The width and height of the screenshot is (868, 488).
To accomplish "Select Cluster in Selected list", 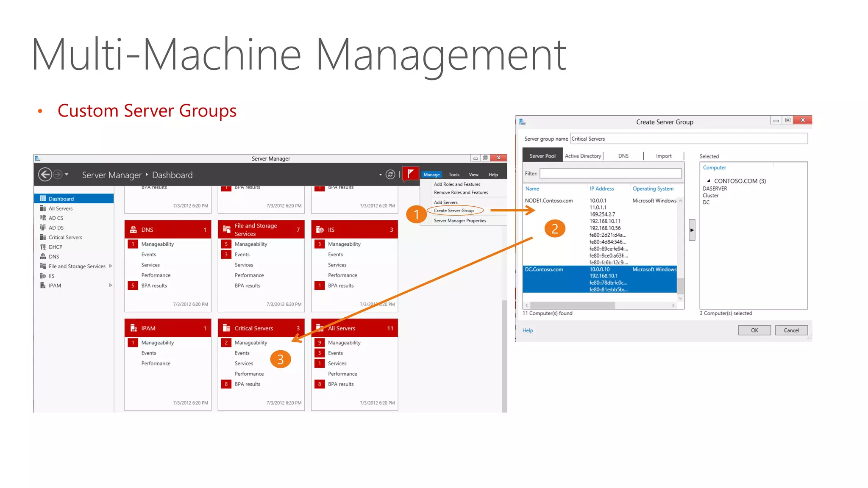I will coord(710,195).
